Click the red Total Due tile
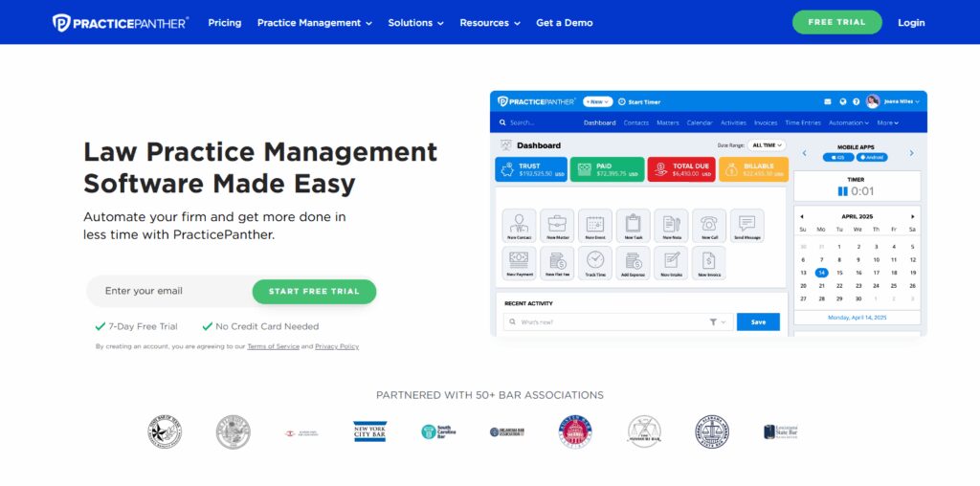 [x=681, y=169]
